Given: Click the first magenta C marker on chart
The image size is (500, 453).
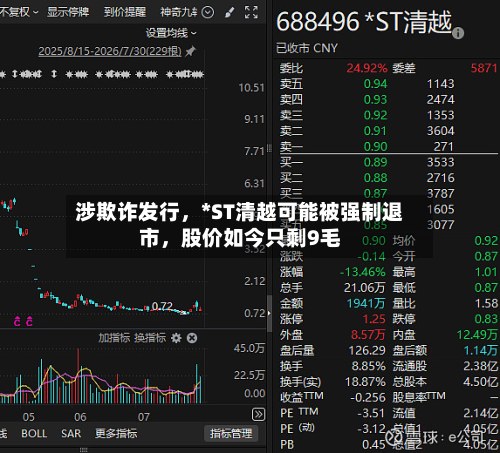Looking at the screenshot, I should [17, 321].
